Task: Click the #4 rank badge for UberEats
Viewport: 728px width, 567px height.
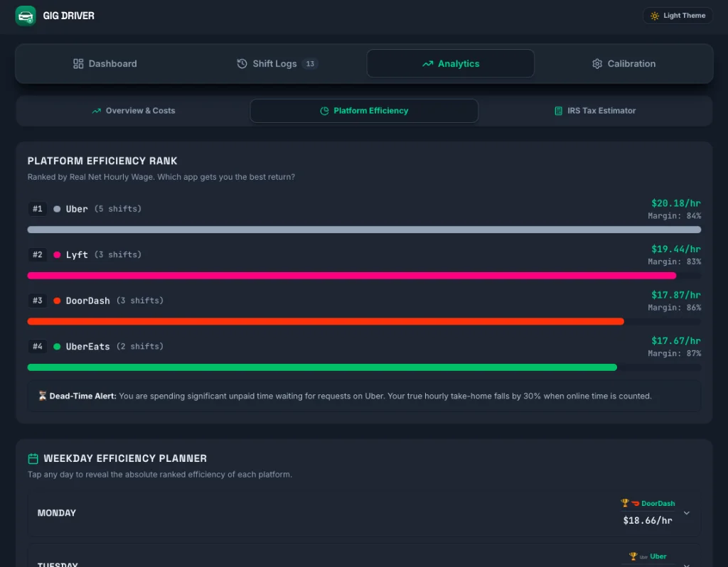Action: (38, 347)
